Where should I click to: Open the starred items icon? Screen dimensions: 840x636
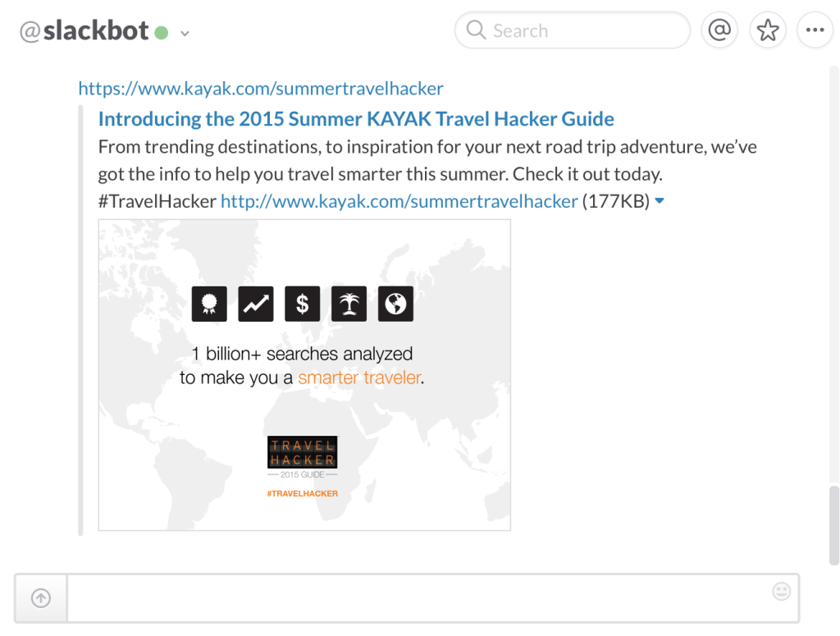click(x=767, y=31)
